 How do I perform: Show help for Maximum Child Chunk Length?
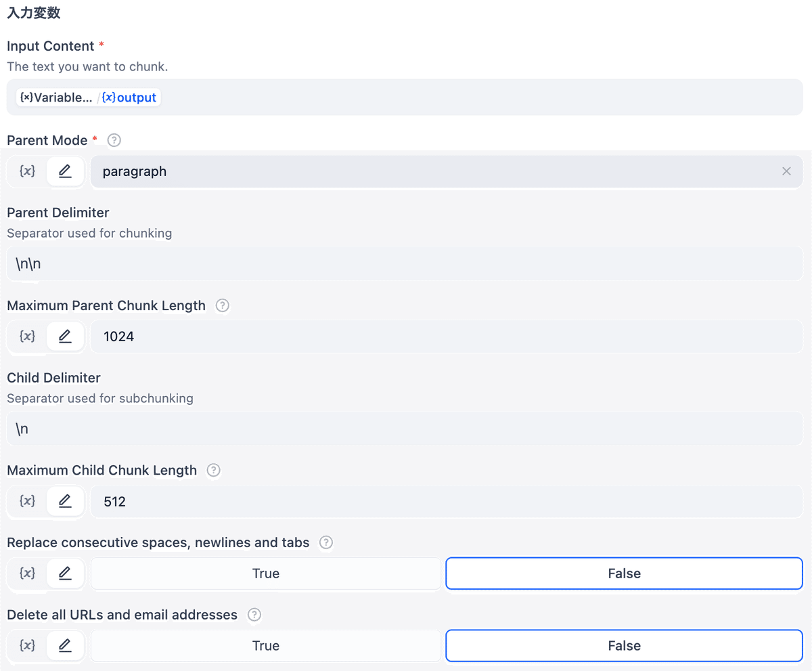[x=213, y=470]
